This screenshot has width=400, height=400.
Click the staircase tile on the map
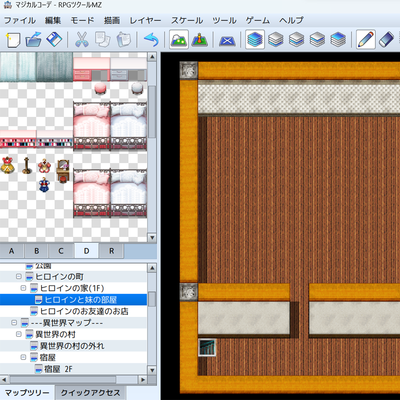207,348
